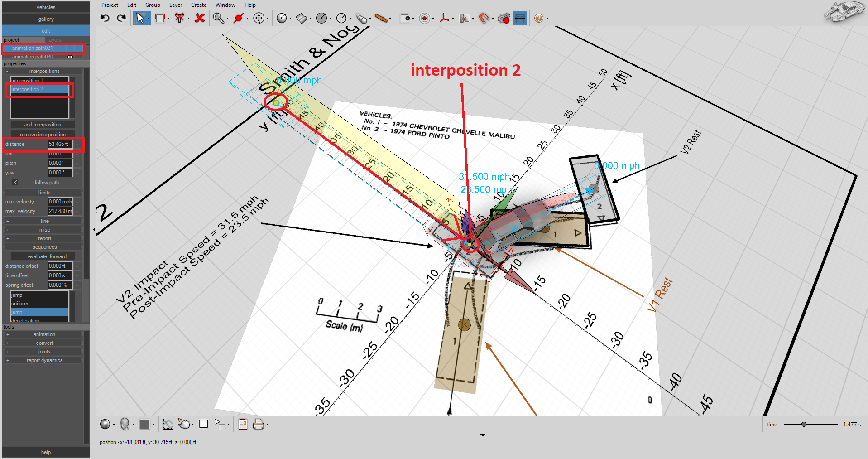Click add interposition button

[43, 125]
